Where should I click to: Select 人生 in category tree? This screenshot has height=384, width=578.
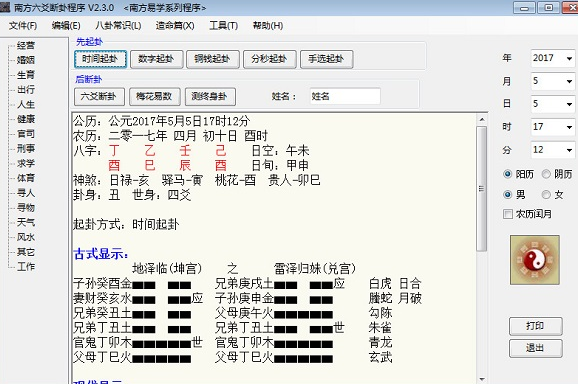[x=26, y=104]
